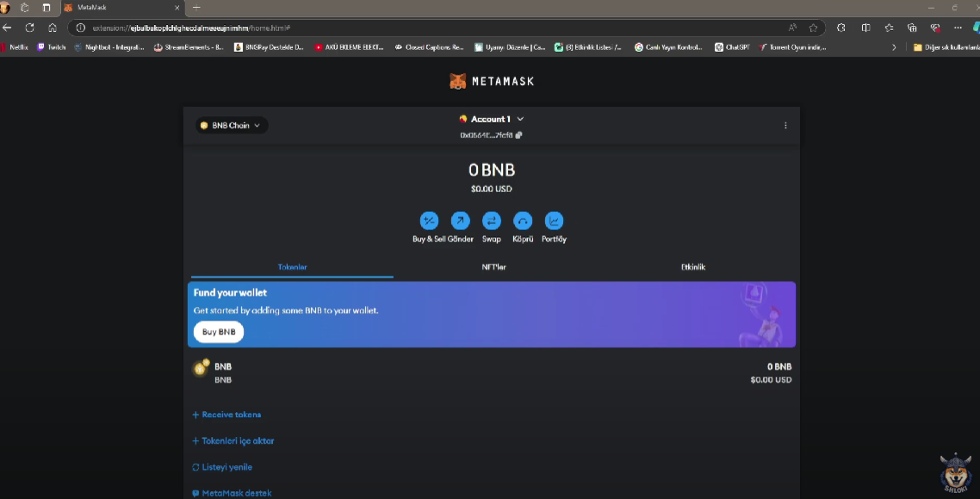Copy the wallet address under Account 1
The image size is (980, 499).
(519, 135)
